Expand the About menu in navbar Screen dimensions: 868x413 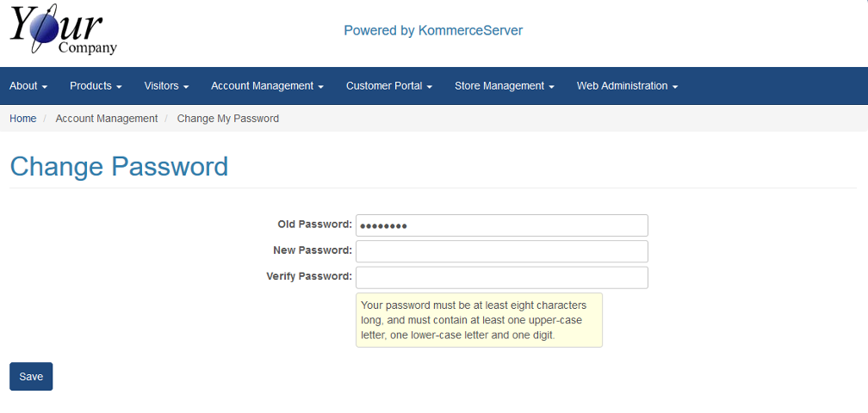click(x=28, y=86)
